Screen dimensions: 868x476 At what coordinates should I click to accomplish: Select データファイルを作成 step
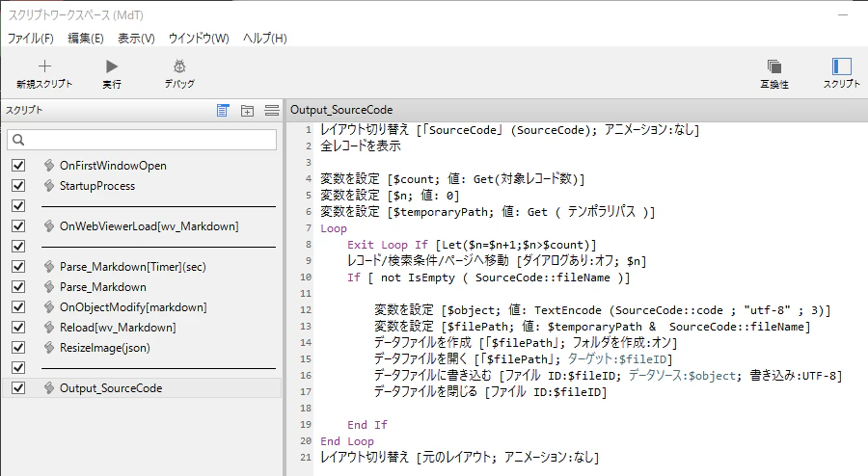coord(526,343)
